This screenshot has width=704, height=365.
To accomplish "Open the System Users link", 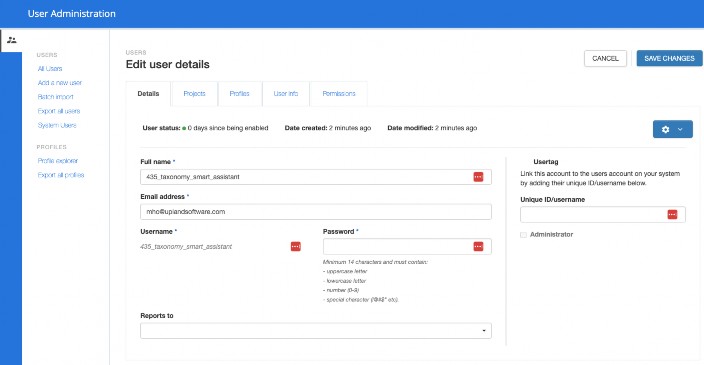I will pyautogui.click(x=57, y=125).
